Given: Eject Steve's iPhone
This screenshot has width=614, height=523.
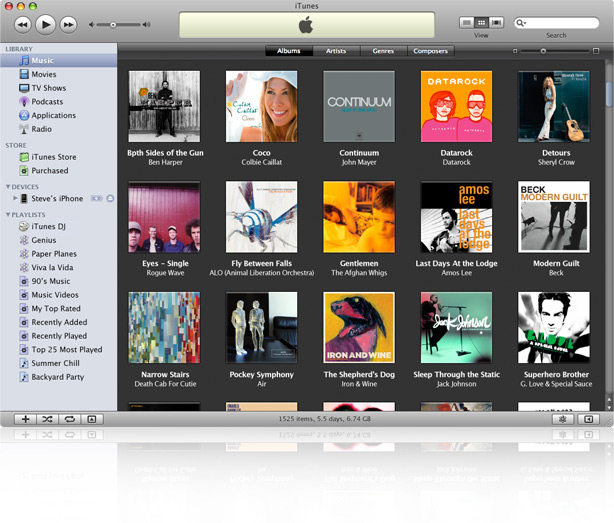Looking at the screenshot, I should tap(110, 198).
